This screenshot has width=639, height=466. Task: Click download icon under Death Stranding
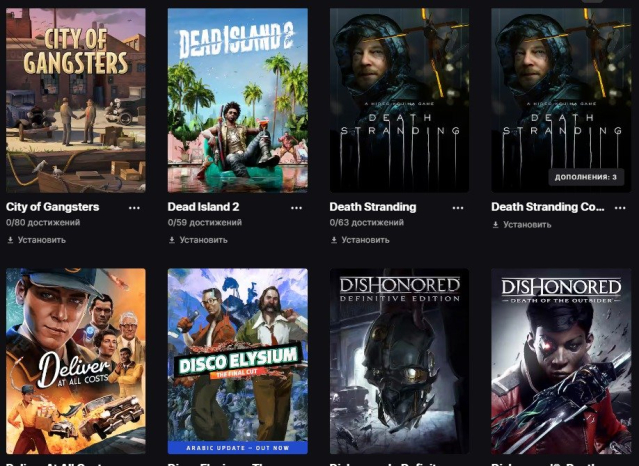click(334, 240)
